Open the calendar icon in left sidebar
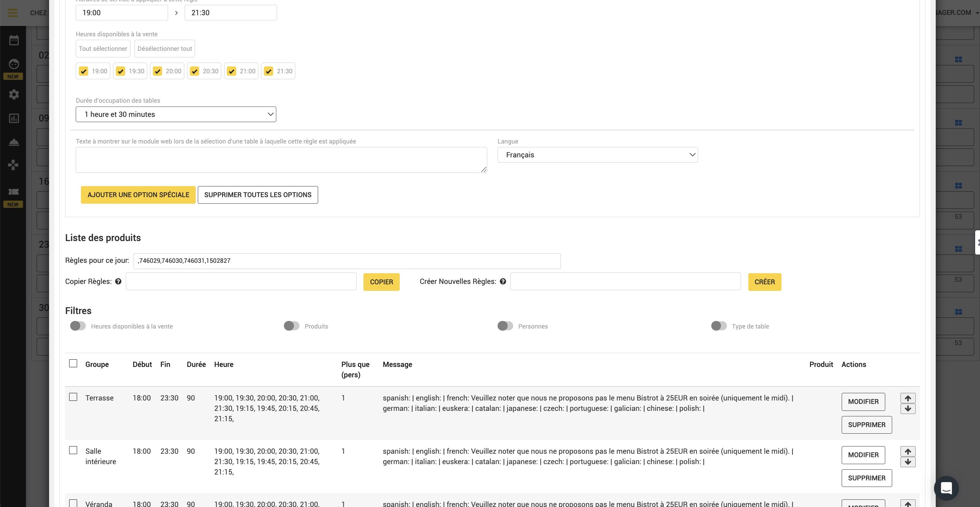980x507 pixels. pos(14,40)
